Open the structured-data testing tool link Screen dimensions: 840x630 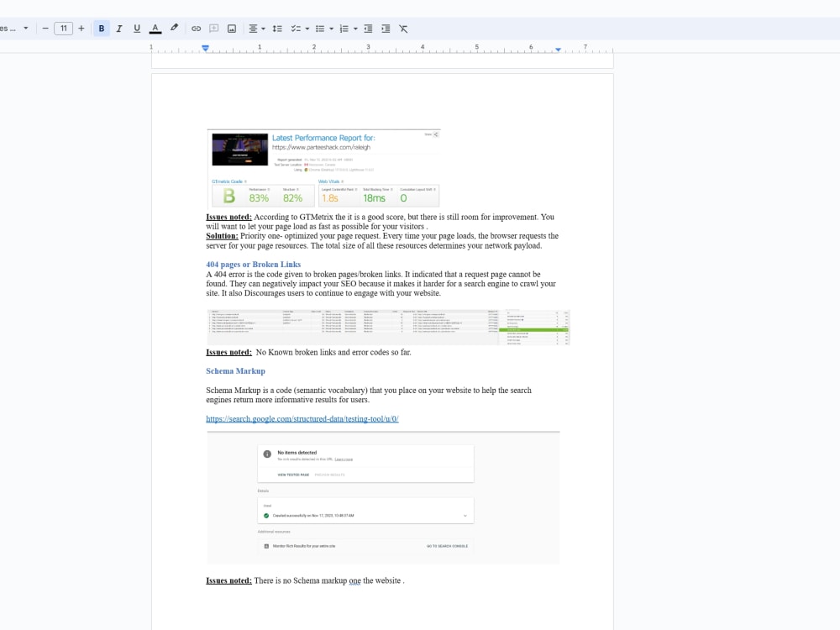(x=302, y=419)
